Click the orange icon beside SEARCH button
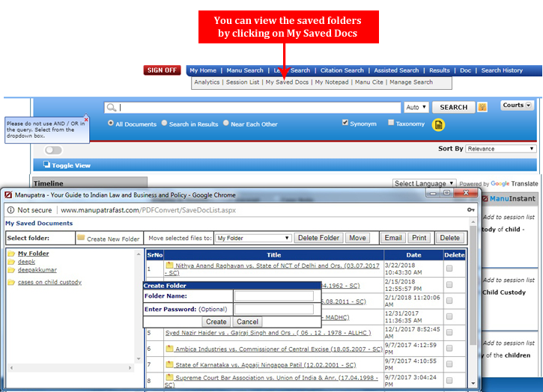 [482, 108]
